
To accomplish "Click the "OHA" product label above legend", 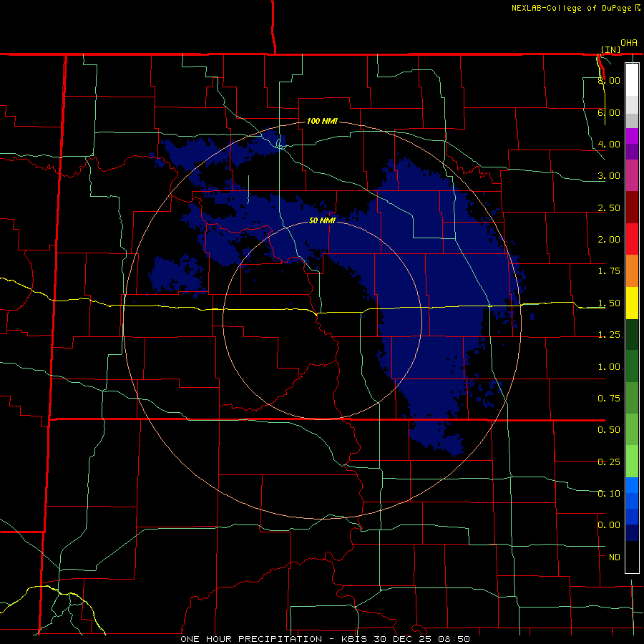I will click(x=629, y=43).
